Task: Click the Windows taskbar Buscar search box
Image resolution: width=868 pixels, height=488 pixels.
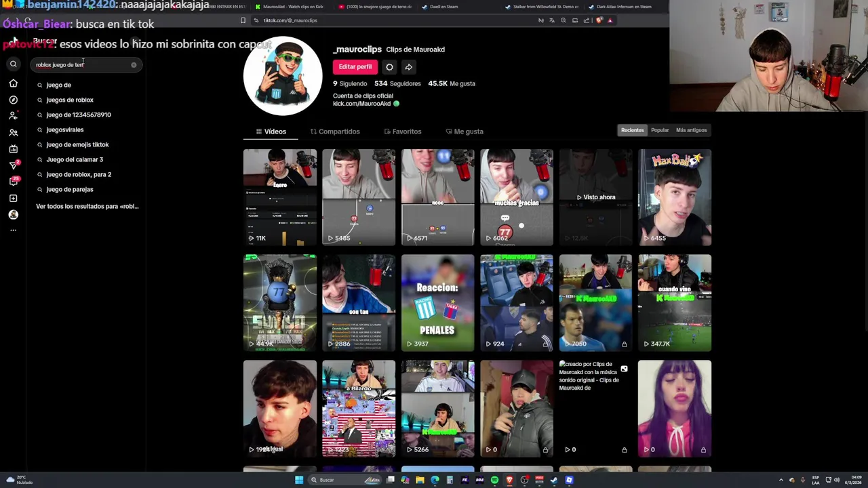Action: point(344,480)
